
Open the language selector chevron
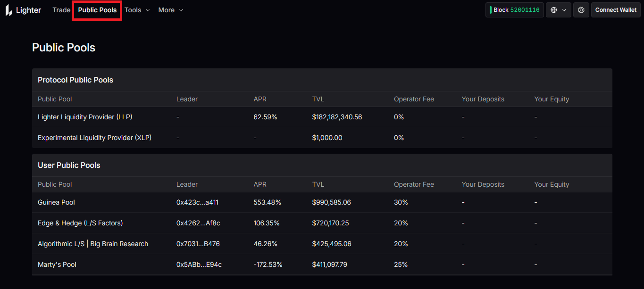[564, 10]
